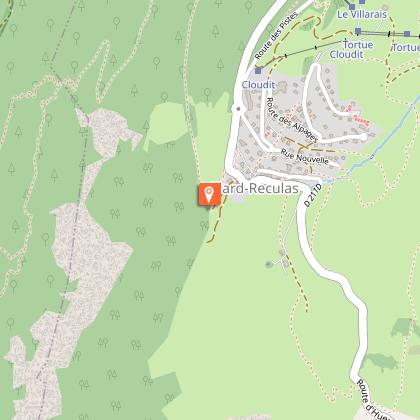The image size is (420, 420).
Task: Click the station square above Tortue Cloudit label
Action: coord(358,32)
